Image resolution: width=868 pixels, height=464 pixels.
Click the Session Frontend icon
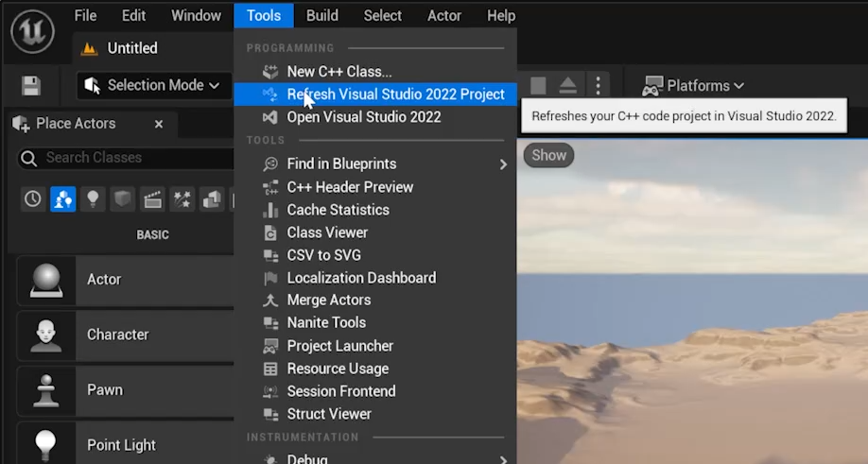(270, 391)
